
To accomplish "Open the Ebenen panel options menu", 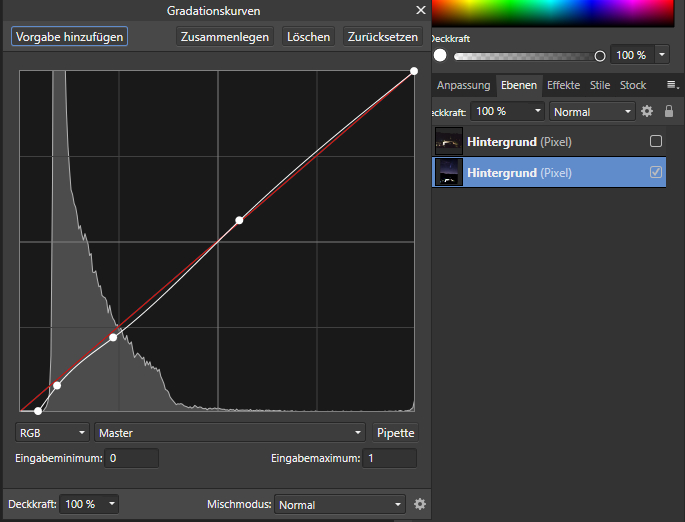I will [673, 85].
